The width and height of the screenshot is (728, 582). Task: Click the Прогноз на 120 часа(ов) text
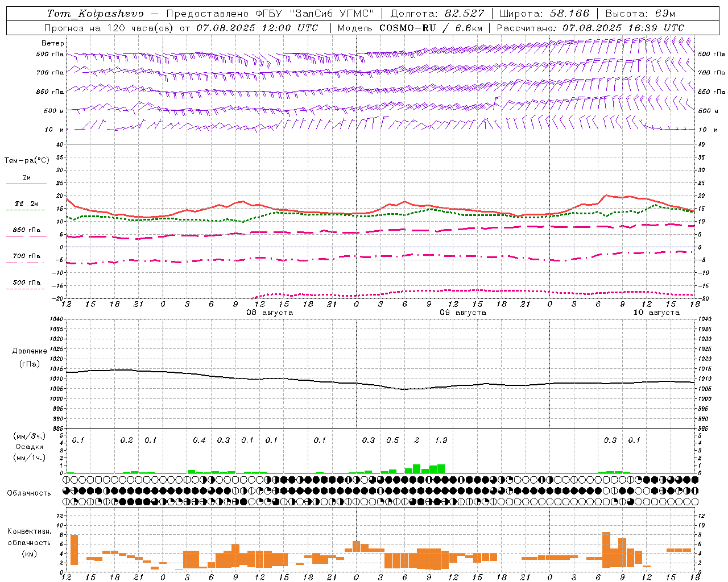pyautogui.click(x=108, y=28)
